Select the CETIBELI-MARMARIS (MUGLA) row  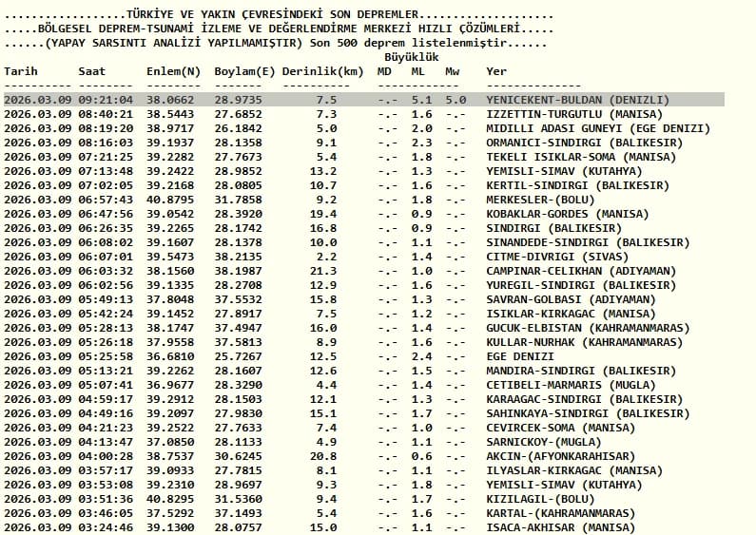330,385
